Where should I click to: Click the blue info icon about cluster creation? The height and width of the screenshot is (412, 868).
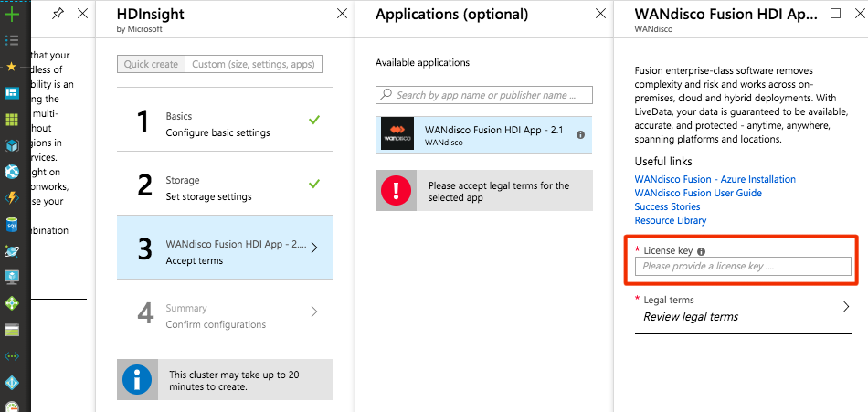(137, 380)
